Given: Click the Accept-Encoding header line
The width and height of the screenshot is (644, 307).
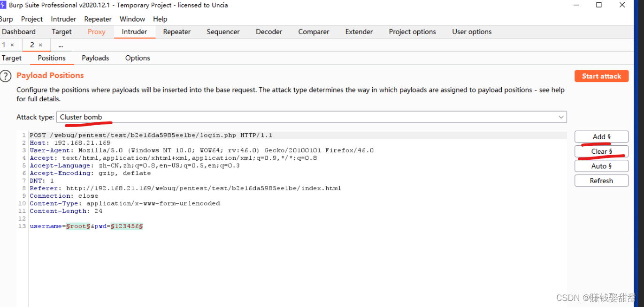Looking at the screenshot, I should click(90, 173).
